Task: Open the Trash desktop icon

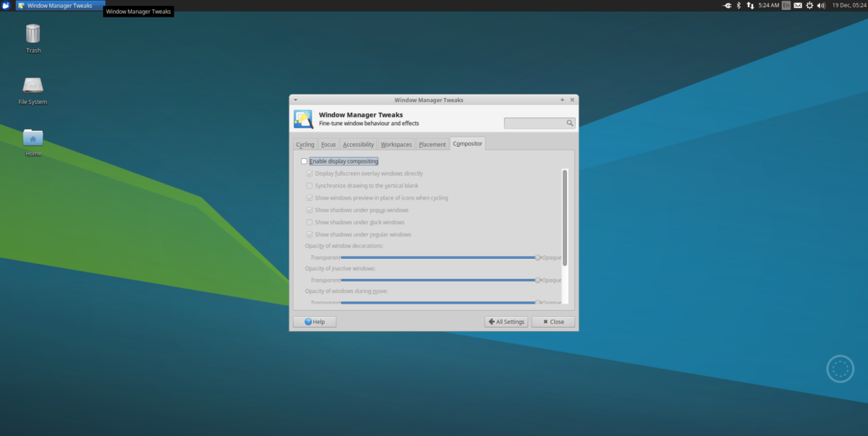Action: pos(33,38)
